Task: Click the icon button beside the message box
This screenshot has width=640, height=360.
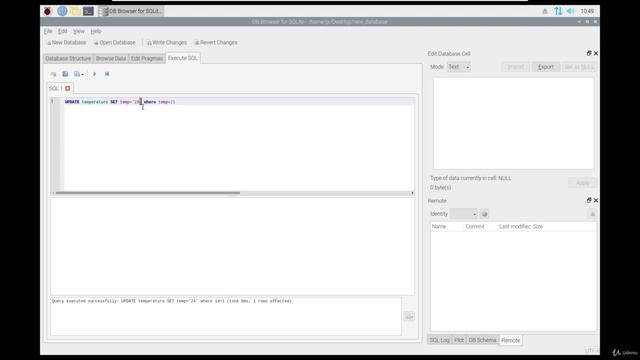Action: click(409, 316)
